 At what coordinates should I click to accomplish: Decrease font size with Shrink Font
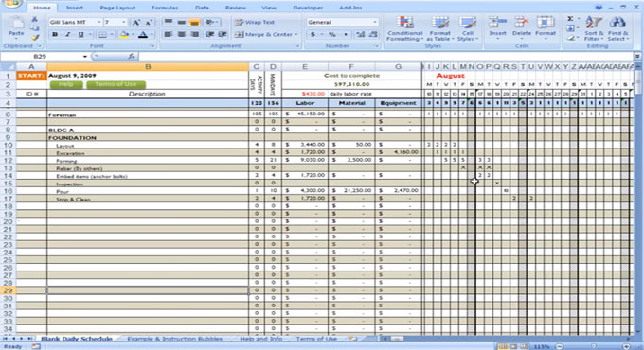point(149,22)
